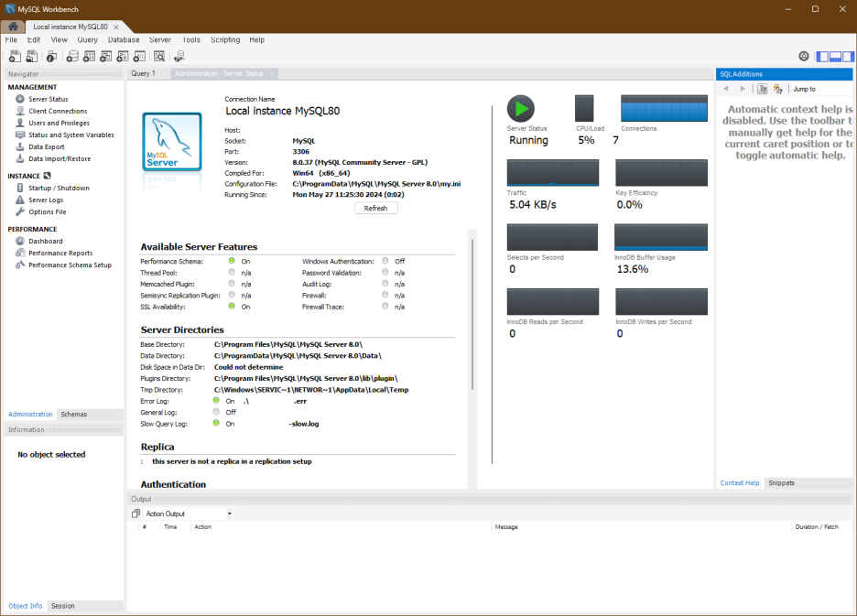
Task: Open the Database menu
Action: pyautogui.click(x=124, y=40)
